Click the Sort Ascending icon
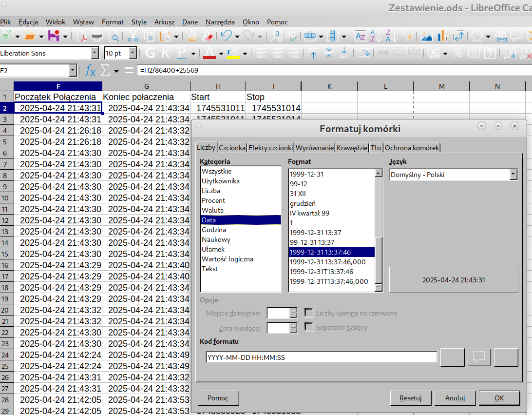 [376, 36]
